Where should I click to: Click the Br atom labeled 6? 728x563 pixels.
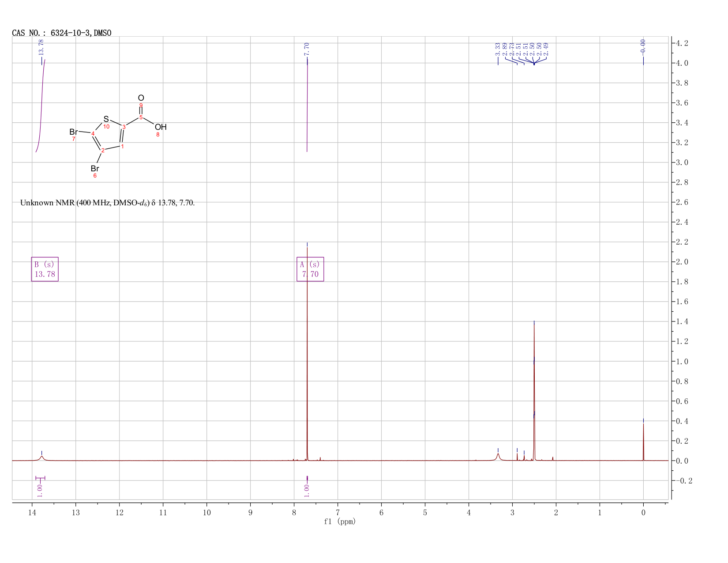click(95, 169)
